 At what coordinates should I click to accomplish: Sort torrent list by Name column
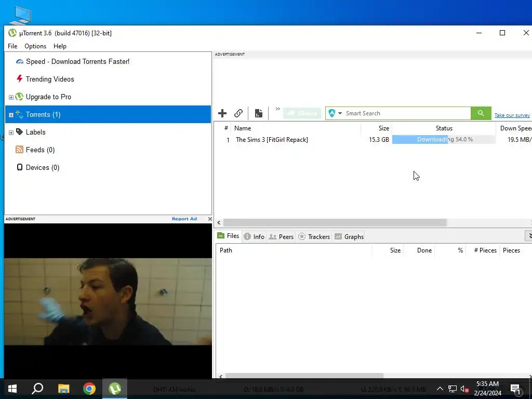coord(296,128)
